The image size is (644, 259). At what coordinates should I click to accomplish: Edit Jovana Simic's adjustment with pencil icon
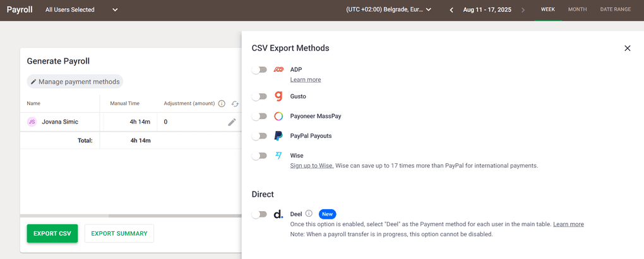pyautogui.click(x=232, y=122)
